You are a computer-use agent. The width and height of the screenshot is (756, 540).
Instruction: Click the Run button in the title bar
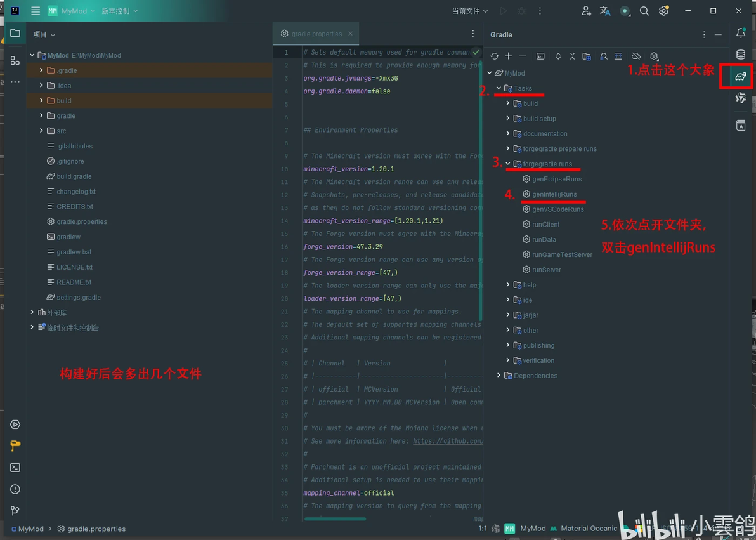[504, 11]
